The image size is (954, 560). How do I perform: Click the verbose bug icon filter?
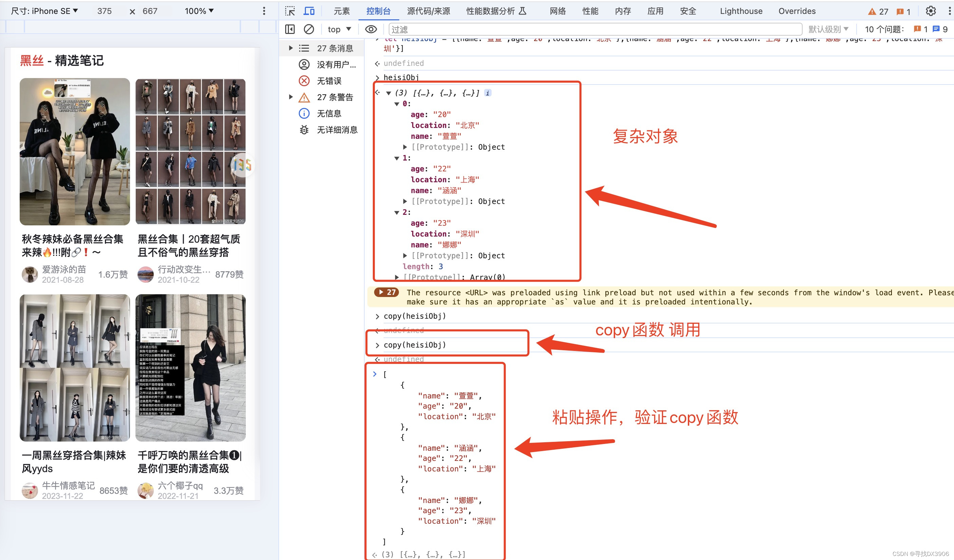pos(304,130)
